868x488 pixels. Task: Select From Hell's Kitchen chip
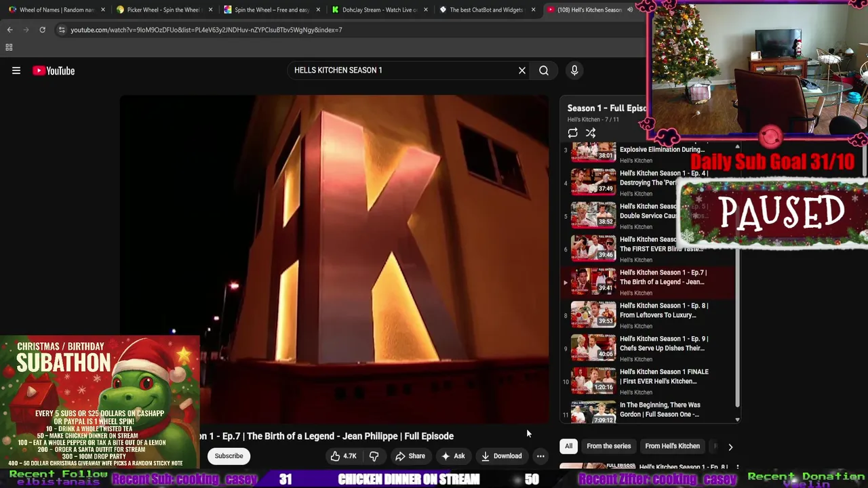pos(672,446)
